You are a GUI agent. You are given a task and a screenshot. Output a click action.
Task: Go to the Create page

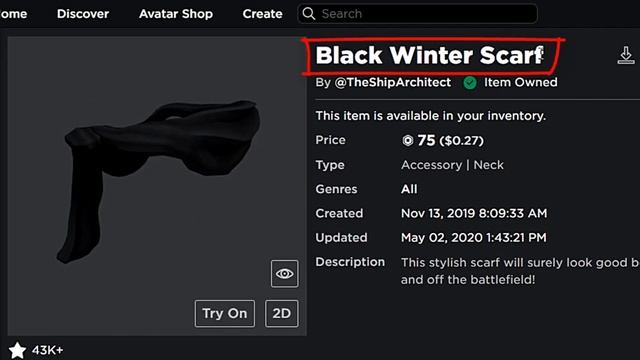click(262, 14)
